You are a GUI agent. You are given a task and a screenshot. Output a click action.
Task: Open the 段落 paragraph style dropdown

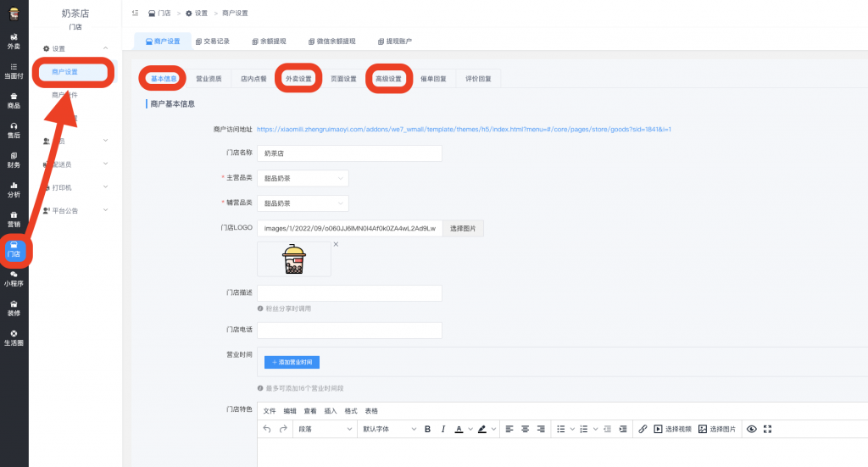tap(325, 429)
